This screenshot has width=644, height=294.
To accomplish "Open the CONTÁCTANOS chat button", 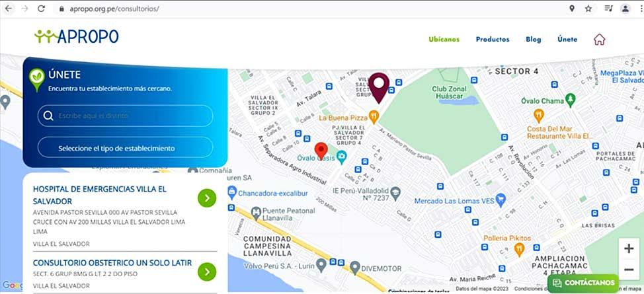I will pos(583,283).
